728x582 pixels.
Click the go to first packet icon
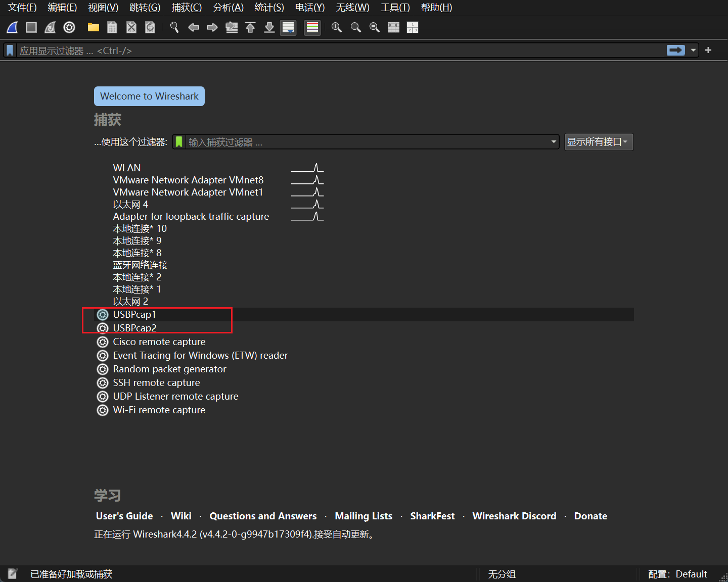pos(250,27)
